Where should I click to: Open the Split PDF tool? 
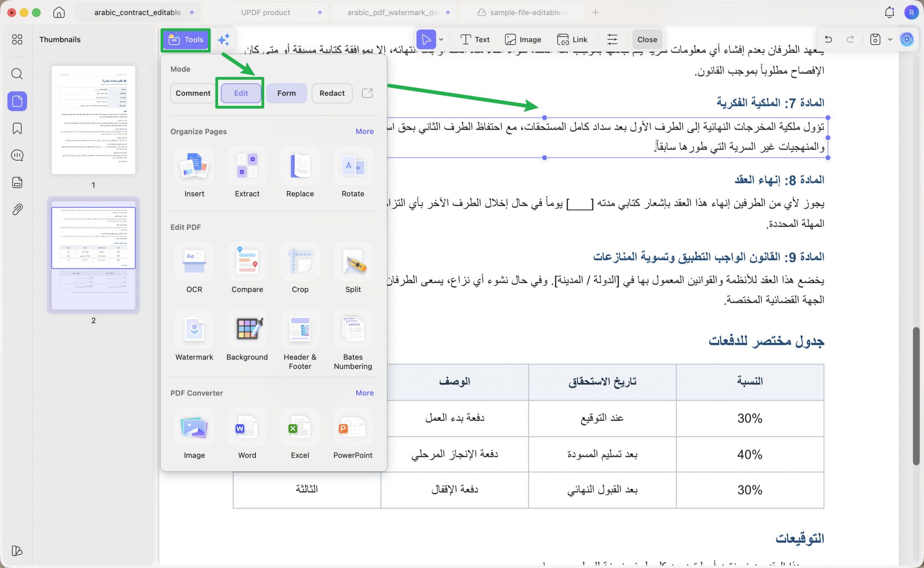click(353, 268)
